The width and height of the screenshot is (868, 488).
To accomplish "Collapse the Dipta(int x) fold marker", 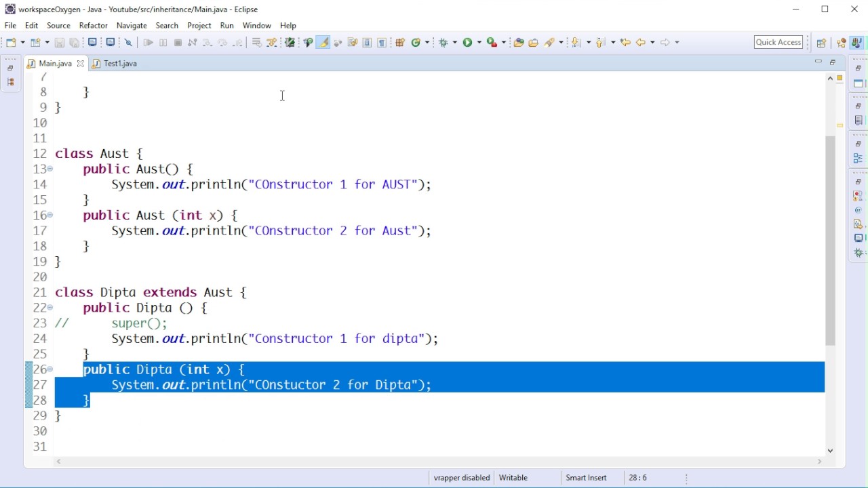I will (x=50, y=369).
